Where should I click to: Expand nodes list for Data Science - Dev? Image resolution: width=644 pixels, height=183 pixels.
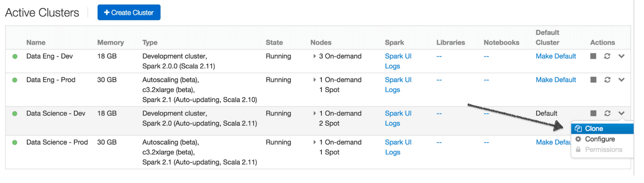(x=315, y=113)
